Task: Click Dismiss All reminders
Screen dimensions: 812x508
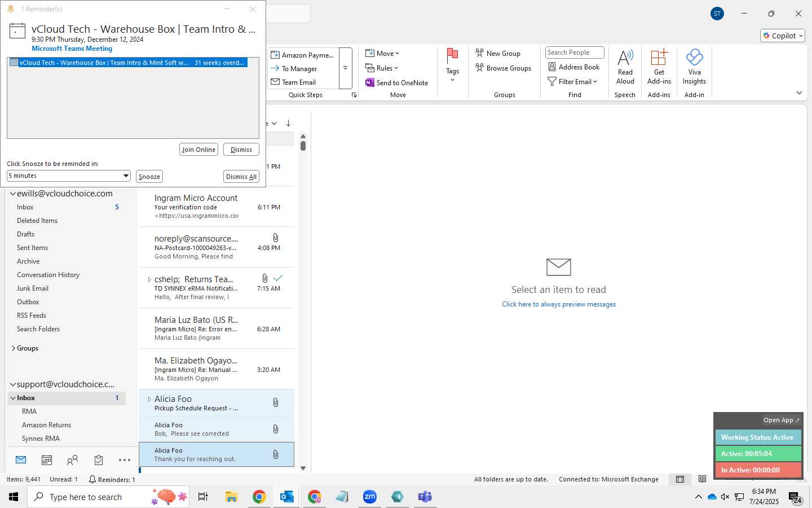Action: coord(241,177)
